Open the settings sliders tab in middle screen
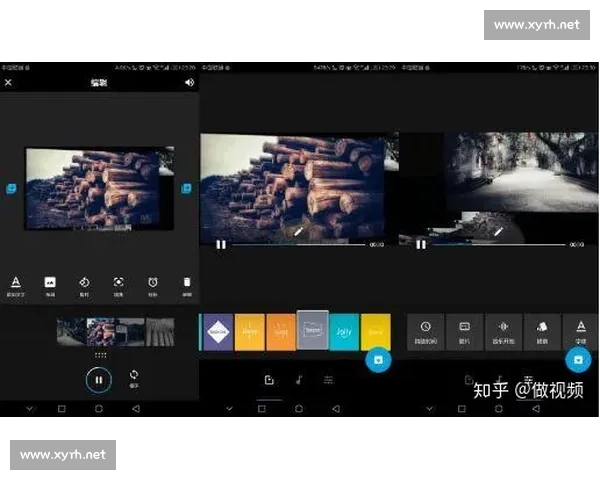The image size is (600, 480). tap(329, 380)
